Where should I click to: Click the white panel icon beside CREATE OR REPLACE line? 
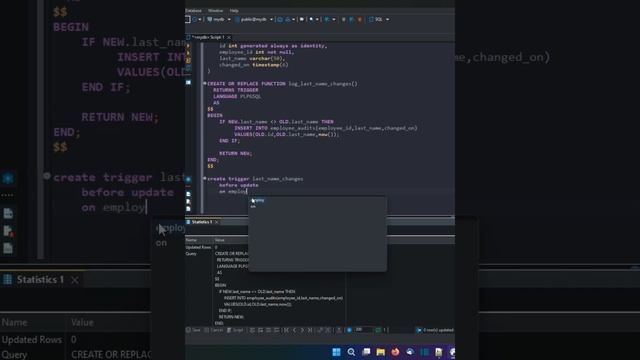click(x=188, y=82)
